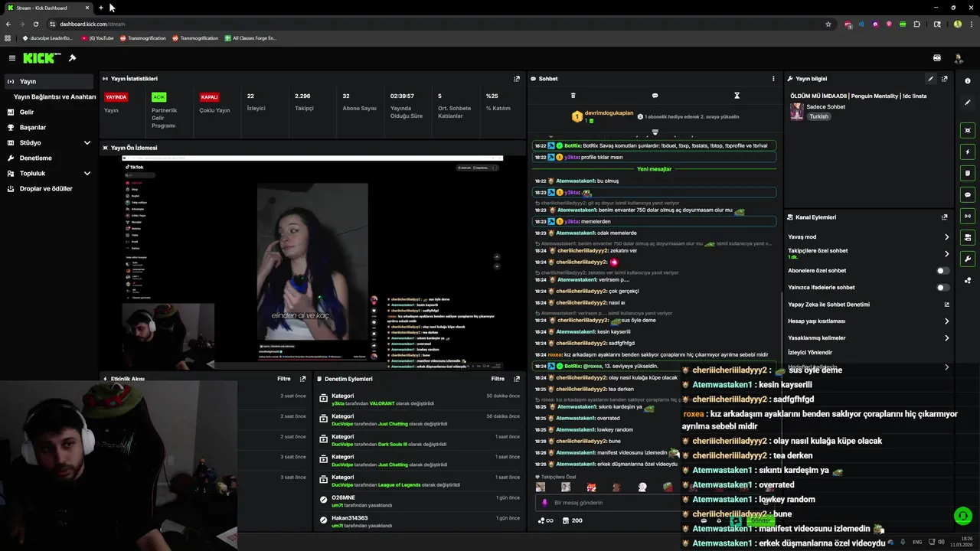Bookmark this page with the star icon
Screen dimensions: 980x551
click(828, 24)
